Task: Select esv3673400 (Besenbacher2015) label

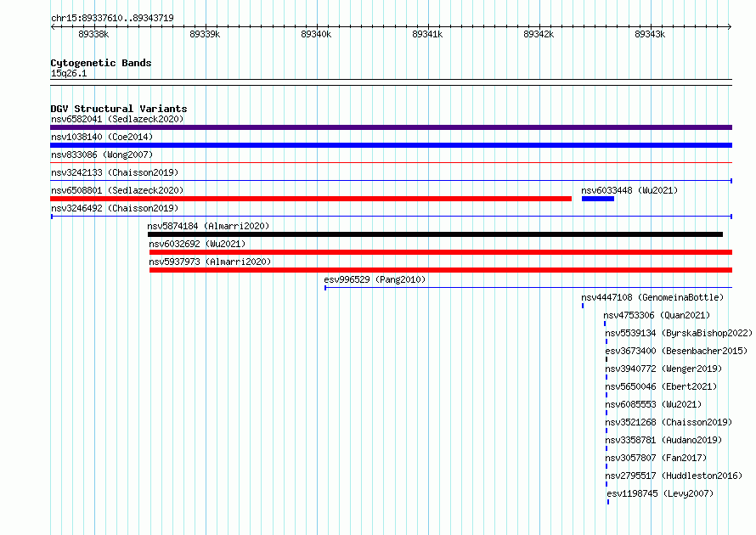Action: coord(676,351)
